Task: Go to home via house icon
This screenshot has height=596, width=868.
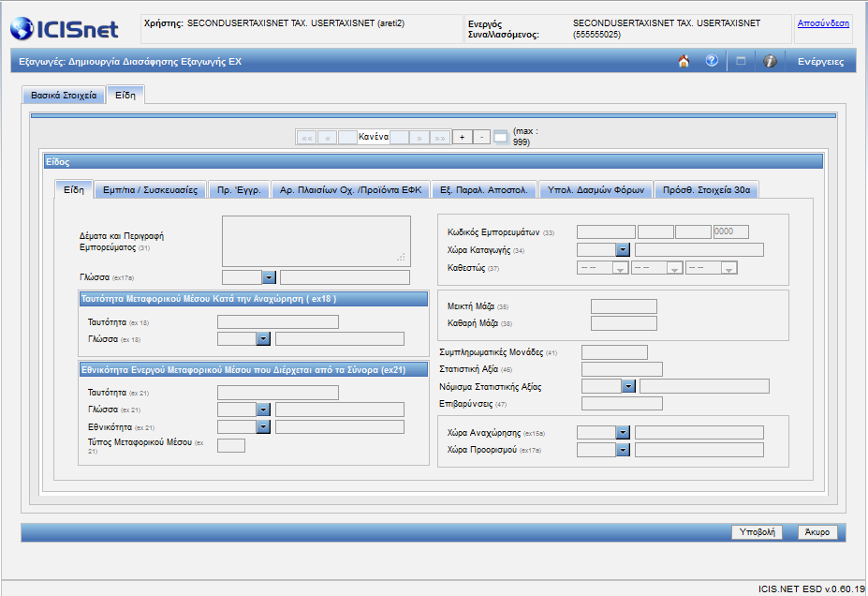Action: pos(684,61)
